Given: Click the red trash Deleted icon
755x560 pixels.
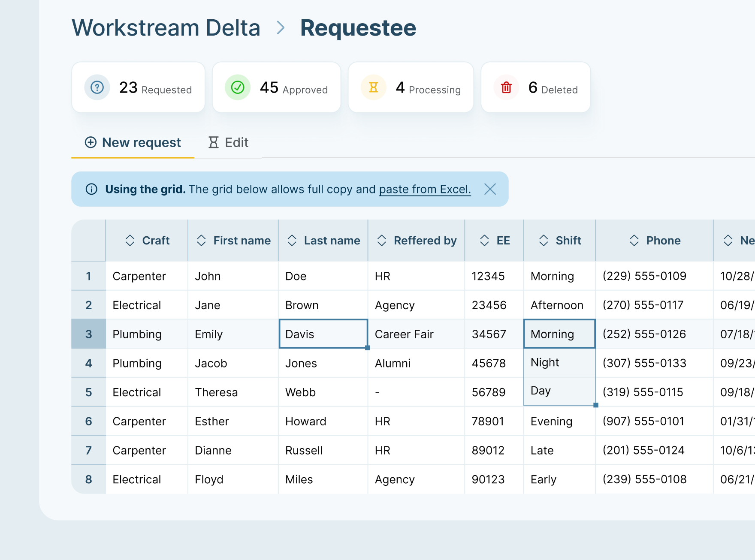Looking at the screenshot, I should tap(506, 87).
